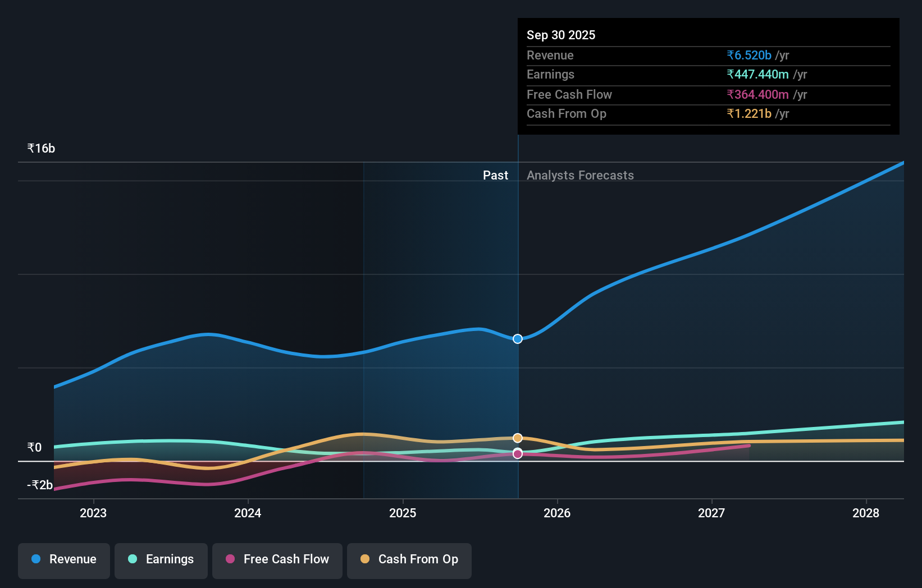
Task: Collapse the Past region of the chart
Action: tap(495, 175)
